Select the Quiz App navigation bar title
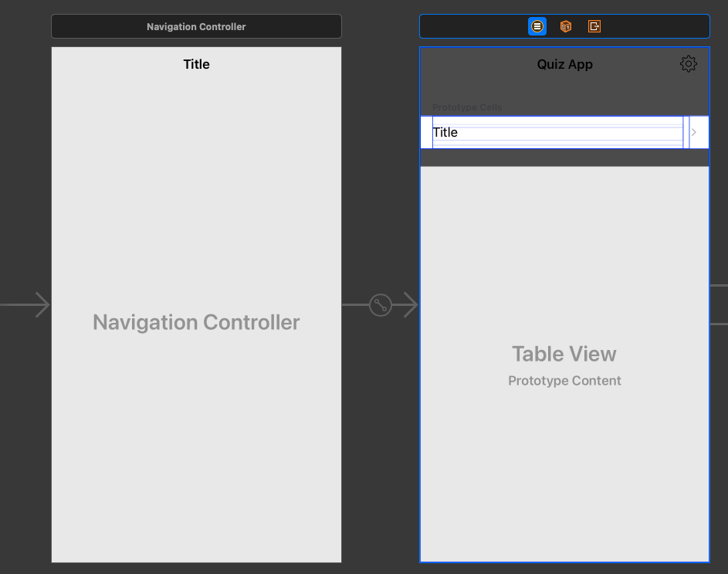Screen dimensions: 728x574 564,64
